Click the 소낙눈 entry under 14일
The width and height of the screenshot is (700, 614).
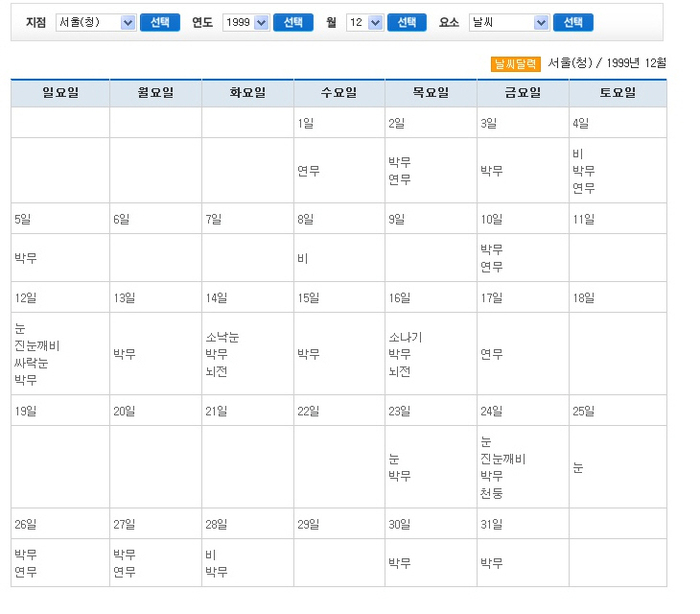point(222,337)
